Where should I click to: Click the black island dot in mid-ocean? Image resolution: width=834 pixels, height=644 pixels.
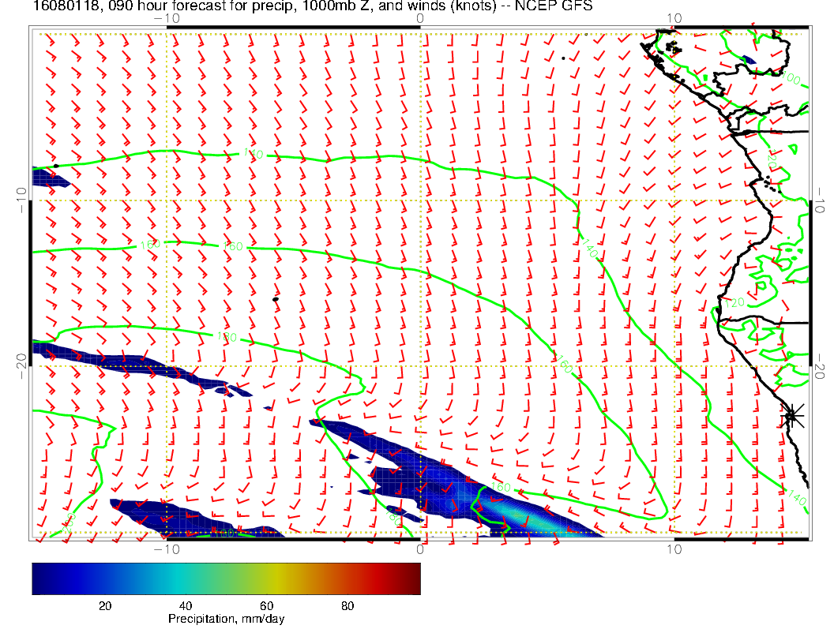point(276,299)
